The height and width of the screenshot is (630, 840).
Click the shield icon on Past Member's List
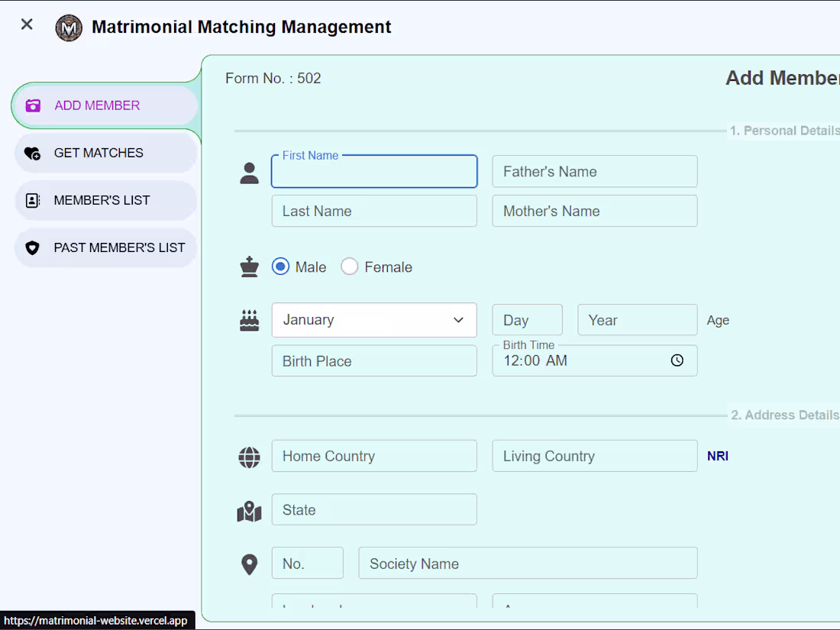point(33,247)
